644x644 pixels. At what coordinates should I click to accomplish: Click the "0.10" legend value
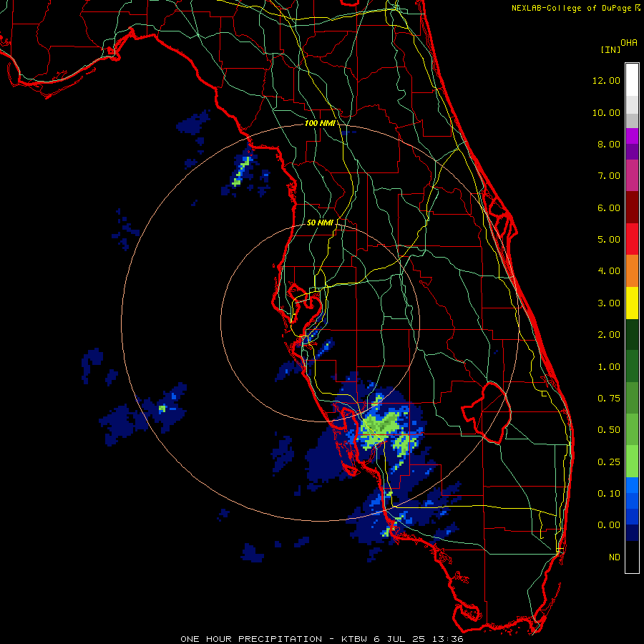[609, 494]
